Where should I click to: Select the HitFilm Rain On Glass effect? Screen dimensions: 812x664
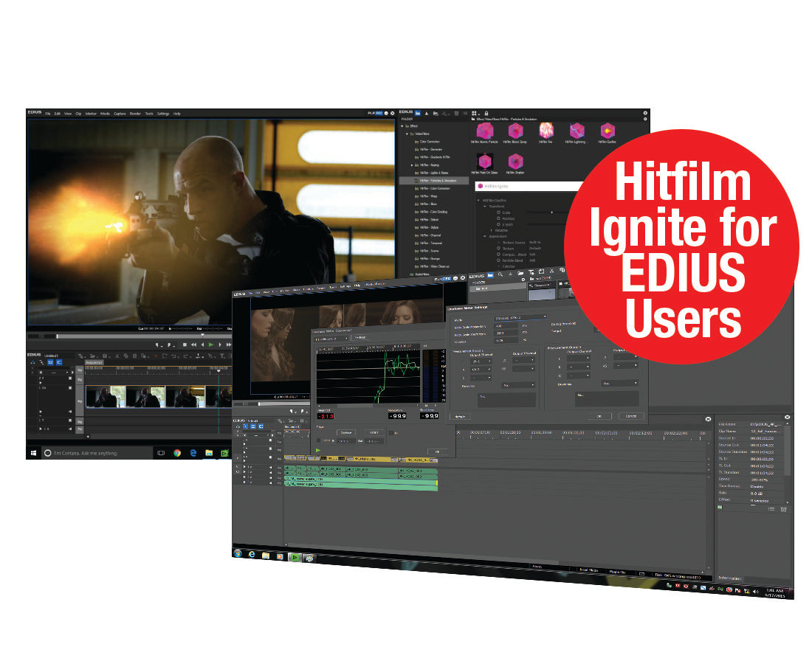[x=484, y=161]
